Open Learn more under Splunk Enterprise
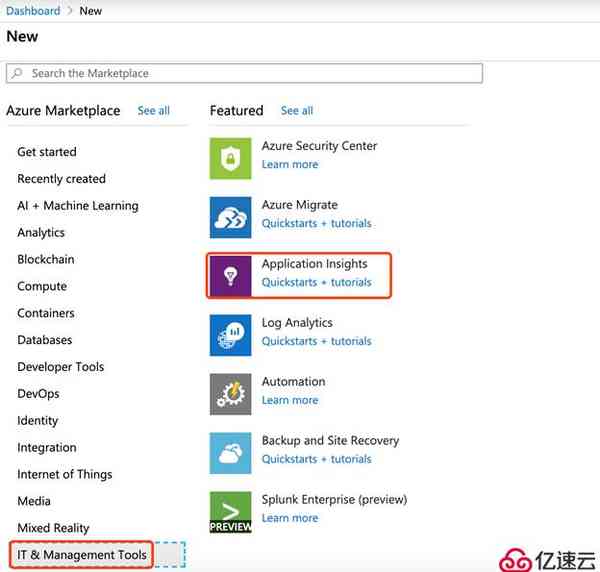The image size is (600, 572). tap(290, 518)
